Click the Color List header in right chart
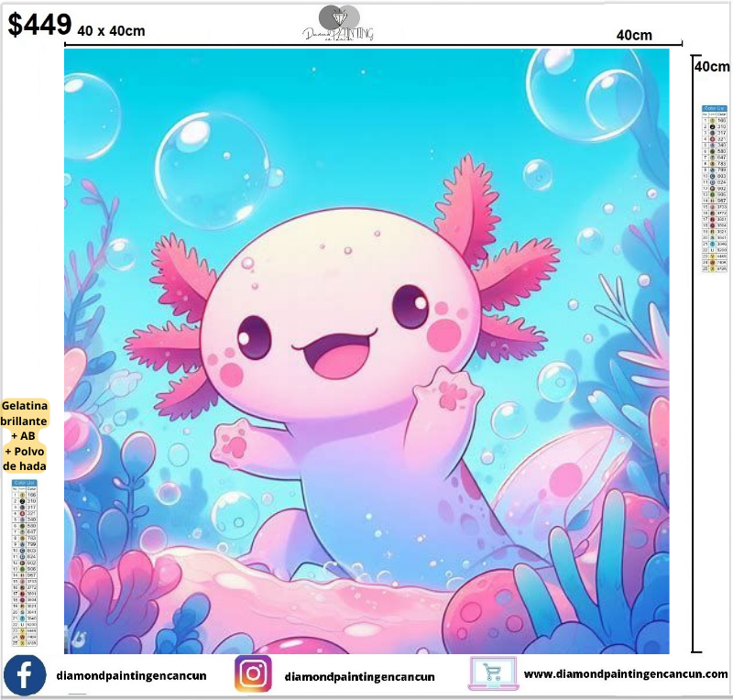The width and height of the screenshot is (733, 700). 714,108
